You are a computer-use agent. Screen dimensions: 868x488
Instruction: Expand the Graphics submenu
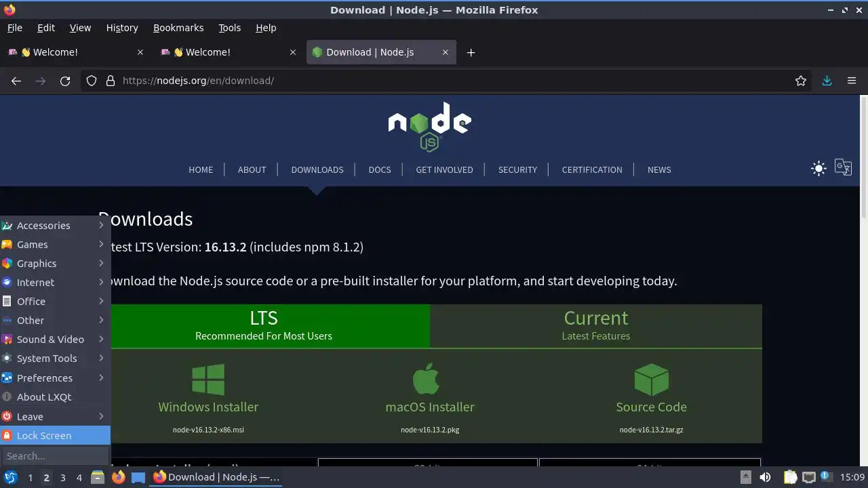55,264
